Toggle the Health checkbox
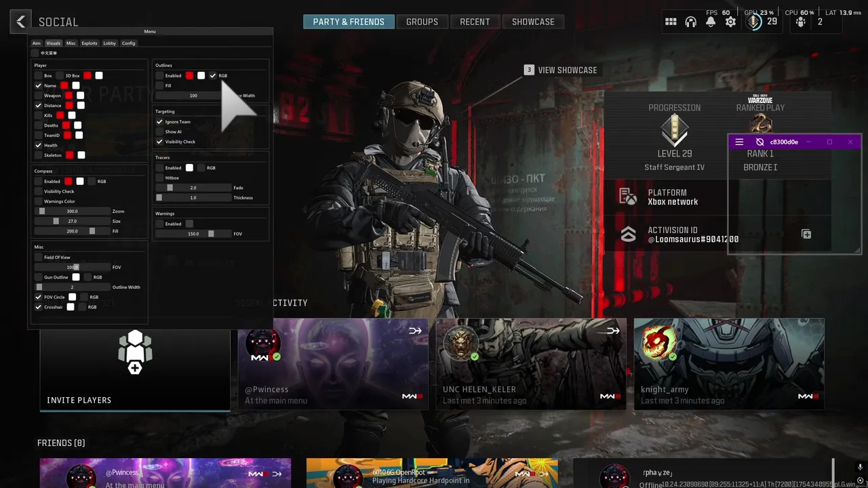The width and height of the screenshot is (868, 488). [39, 145]
